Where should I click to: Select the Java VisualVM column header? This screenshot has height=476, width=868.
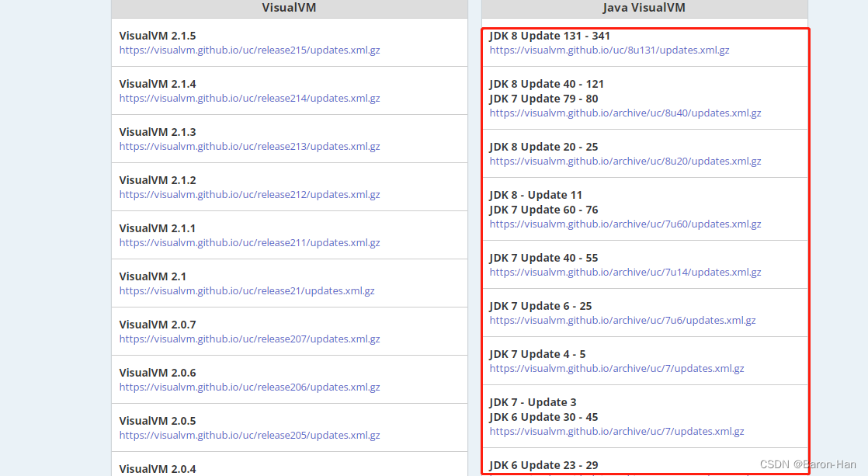(x=644, y=8)
